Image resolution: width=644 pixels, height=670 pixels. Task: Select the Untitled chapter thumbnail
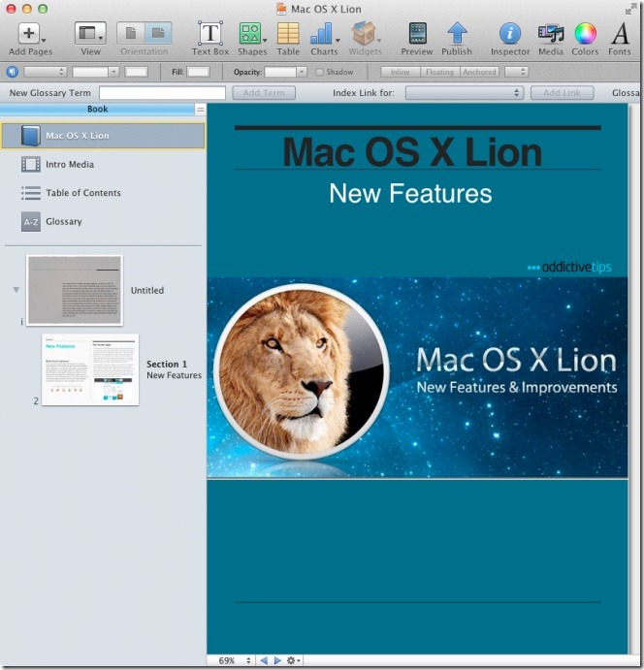tap(75, 291)
